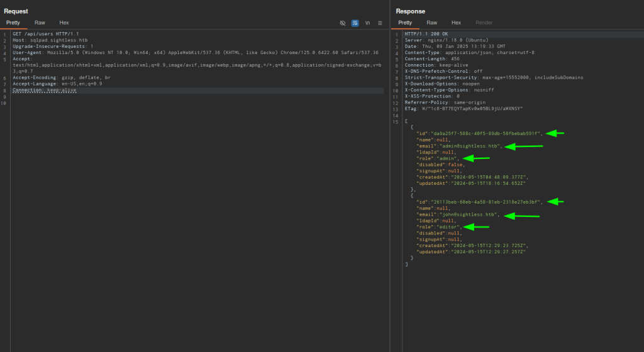Open the request editor hamburger menu
644x352 pixels.
380,23
